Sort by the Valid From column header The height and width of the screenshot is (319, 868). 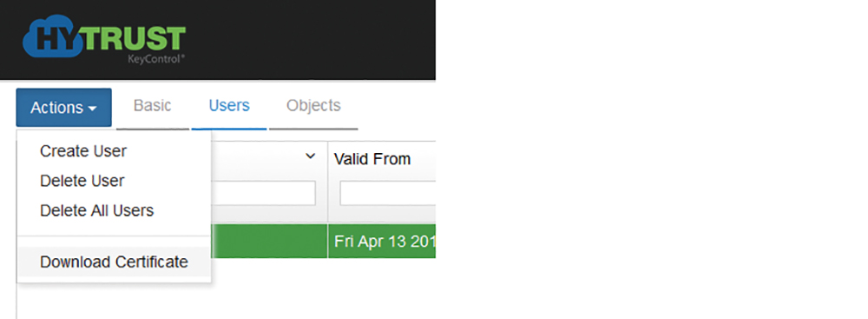point(372,159)
